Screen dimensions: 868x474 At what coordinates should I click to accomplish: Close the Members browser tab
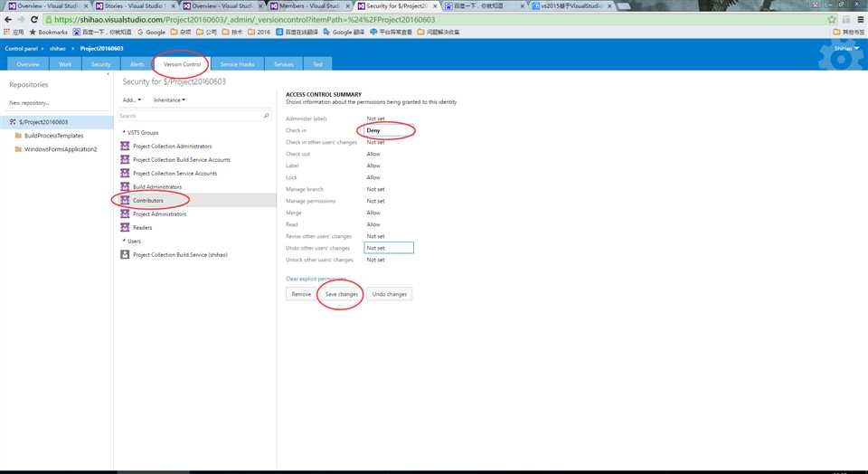[347, 6]
